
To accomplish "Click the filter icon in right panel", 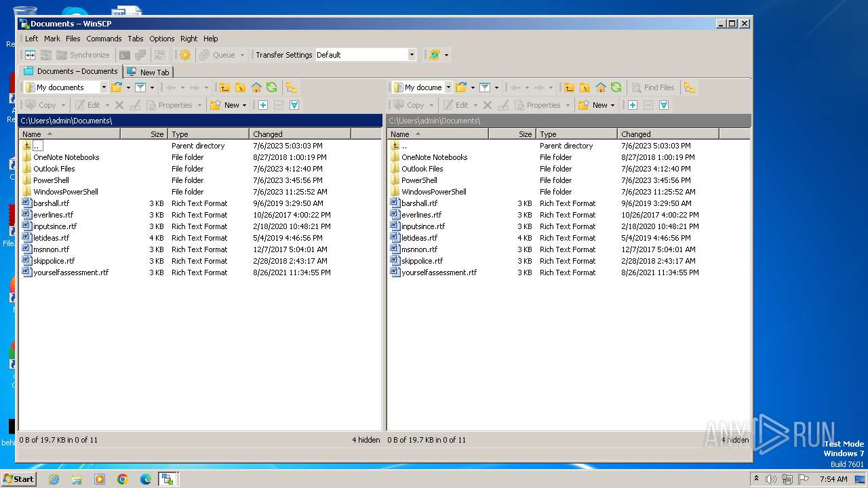I will tap(485, 87).
